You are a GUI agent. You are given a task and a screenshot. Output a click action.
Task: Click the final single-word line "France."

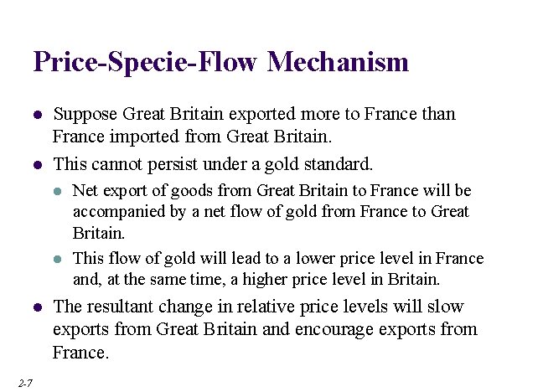point(81,352)
